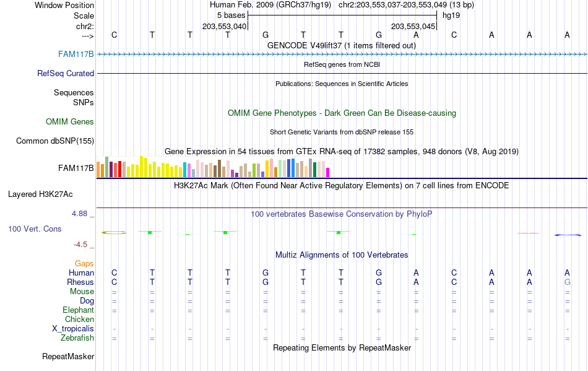
Task: Click the chr2: ruler label
Action: click(85, 26)
